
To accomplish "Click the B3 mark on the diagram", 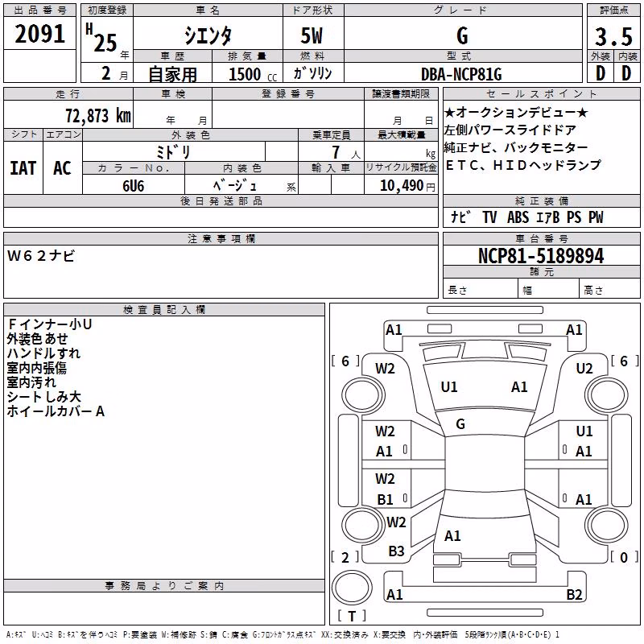I will [396, 551].
